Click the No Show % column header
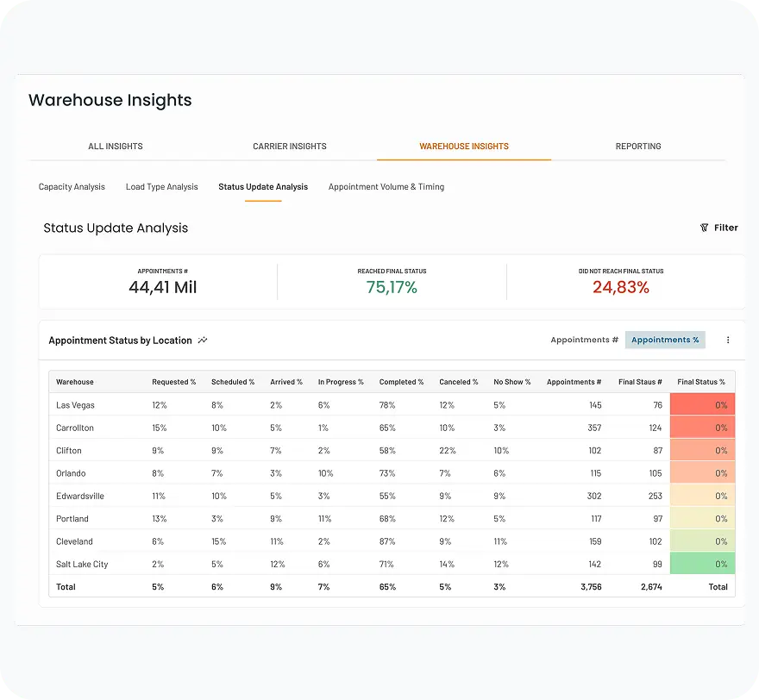Image resolution: width=759 pixels, height=700 pixels. click(x=511, y=382)
